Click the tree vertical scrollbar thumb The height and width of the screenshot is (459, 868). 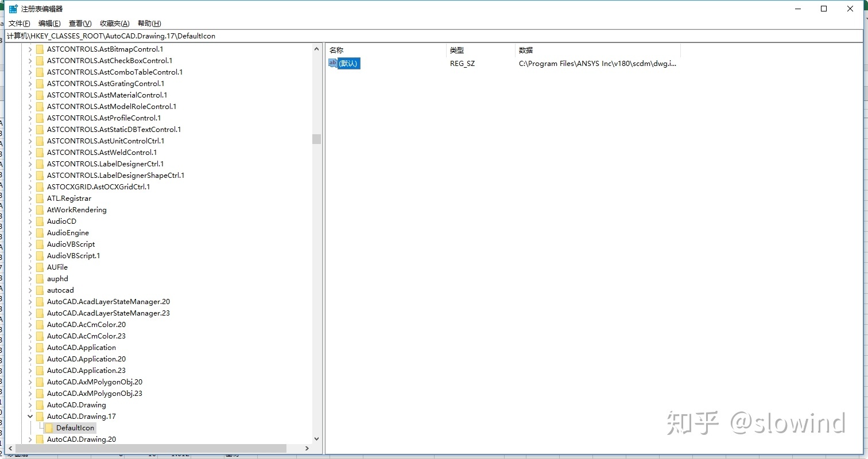tap(316, 139)
